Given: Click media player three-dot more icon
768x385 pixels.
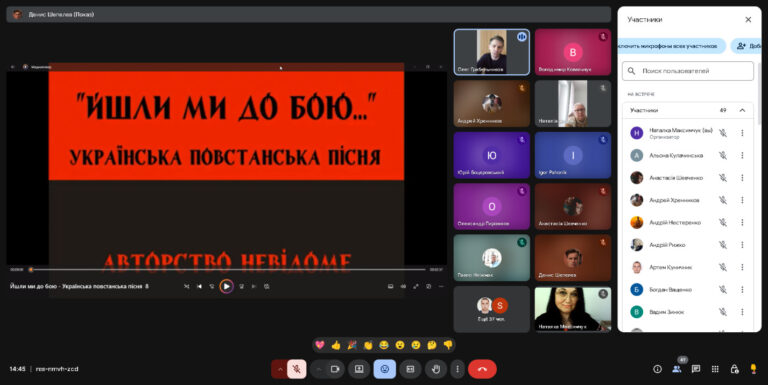Looking at the screenshot, I should [441, 287].
